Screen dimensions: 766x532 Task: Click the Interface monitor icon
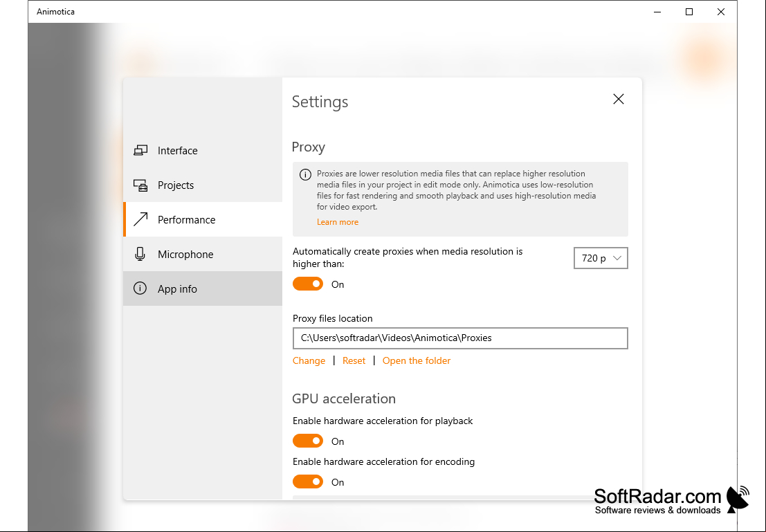click(x=140, y=150)
